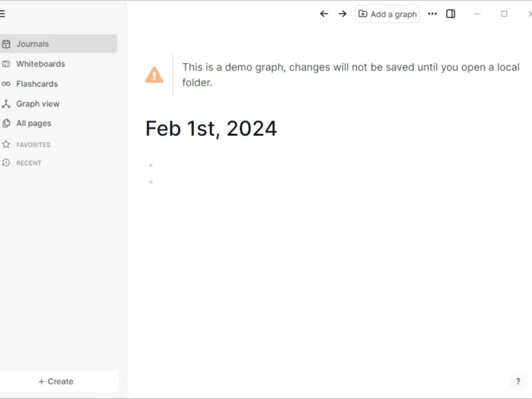Click the first empty journal block bullet
Viewport: 532px width, 399px height.
[151, 165]
